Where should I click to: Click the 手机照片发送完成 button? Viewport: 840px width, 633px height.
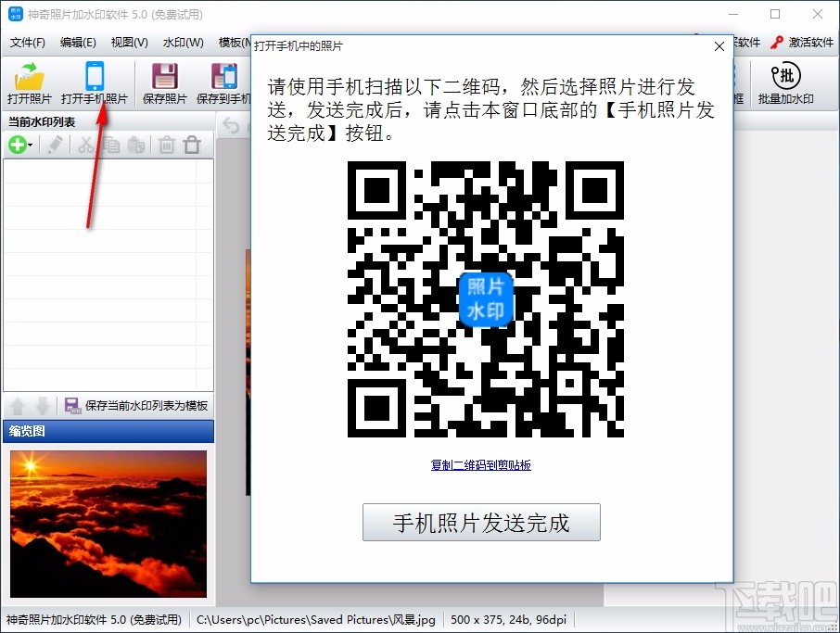coord(481,522)
